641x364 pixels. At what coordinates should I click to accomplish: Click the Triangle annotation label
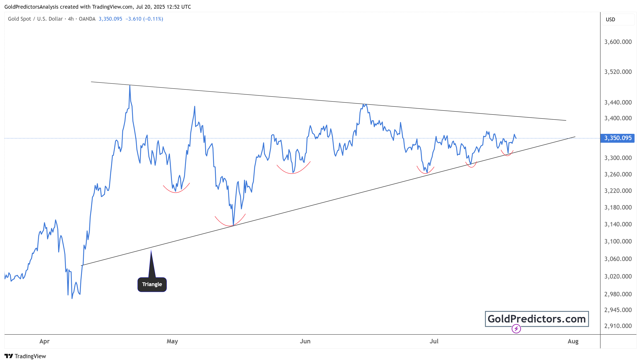[x=152, y=284]
